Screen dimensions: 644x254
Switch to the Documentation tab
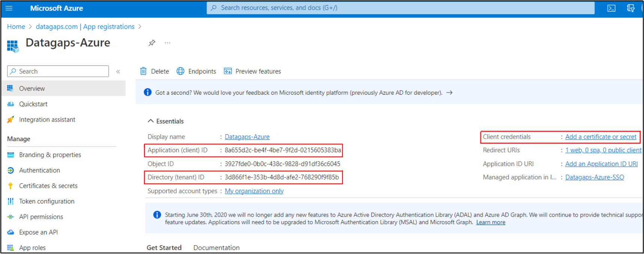point(216,248)
